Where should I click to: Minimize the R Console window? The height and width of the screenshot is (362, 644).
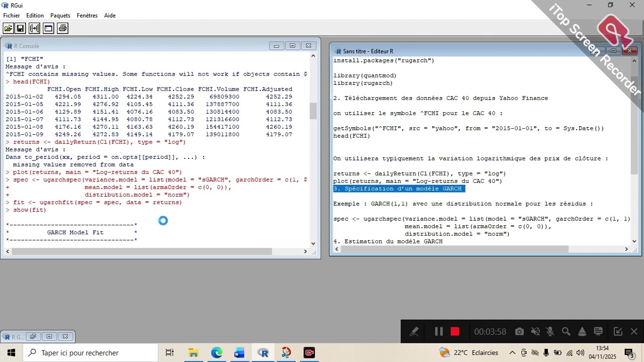tap(276, 46)
